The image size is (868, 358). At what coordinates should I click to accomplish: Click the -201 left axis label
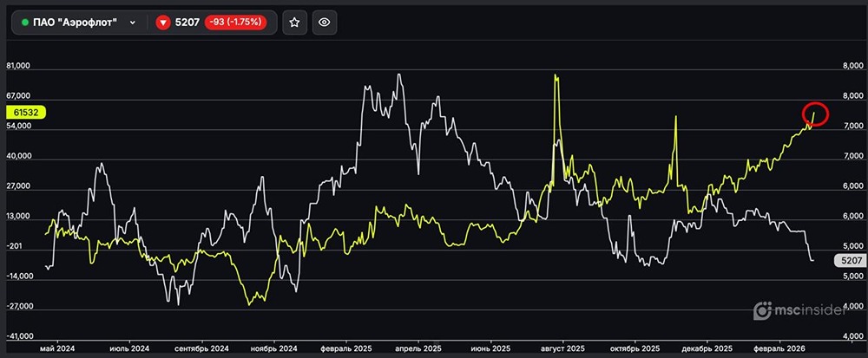tap(15, 247)
